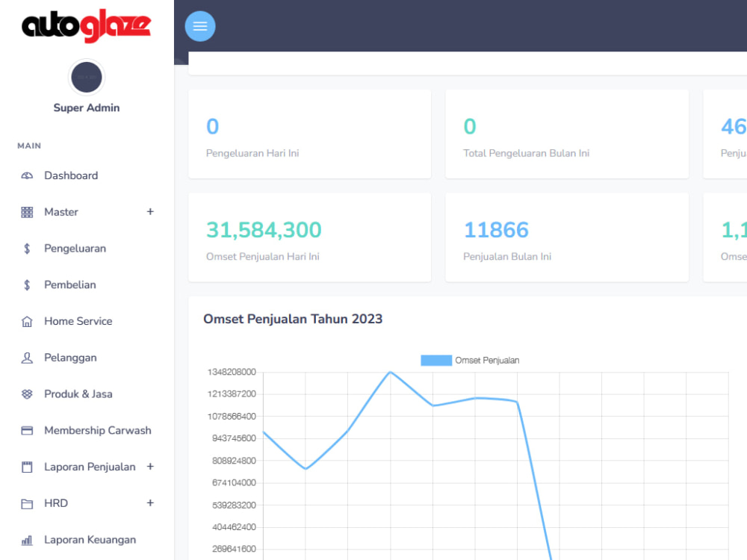Click the Omset Penjualan Tahun 2023 heading
Viewport: 747px width, 560px height.
coord(293,319)
